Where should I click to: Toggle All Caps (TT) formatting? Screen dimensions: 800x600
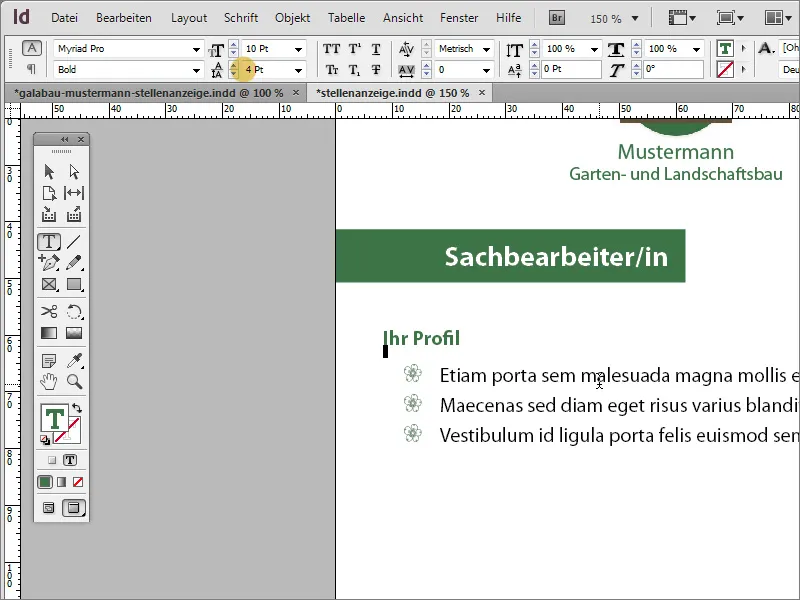[x=332, y=49]
